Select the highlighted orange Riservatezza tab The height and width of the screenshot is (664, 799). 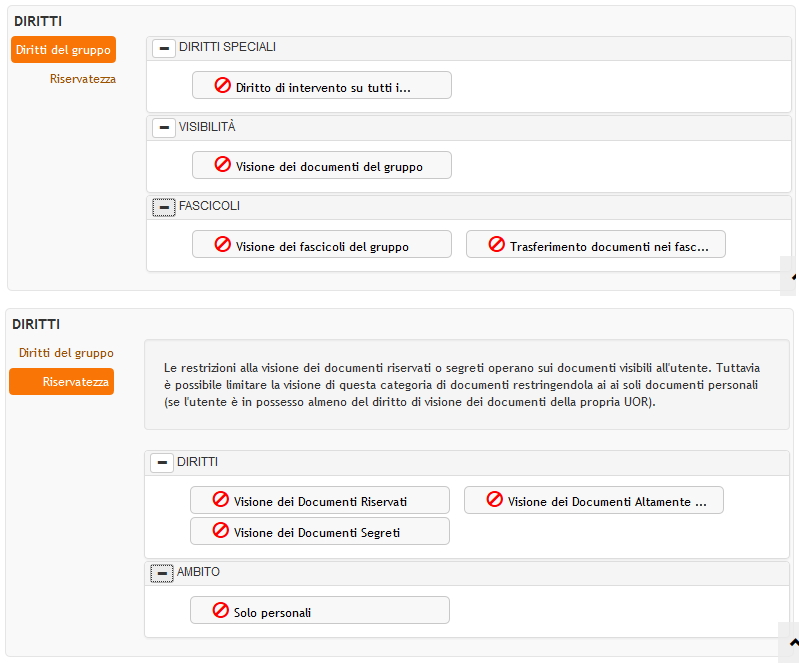62,382
